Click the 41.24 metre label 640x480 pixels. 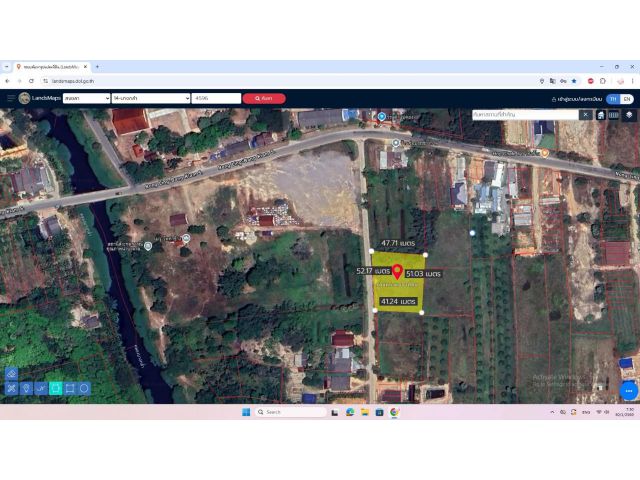(x=398, y=302)
